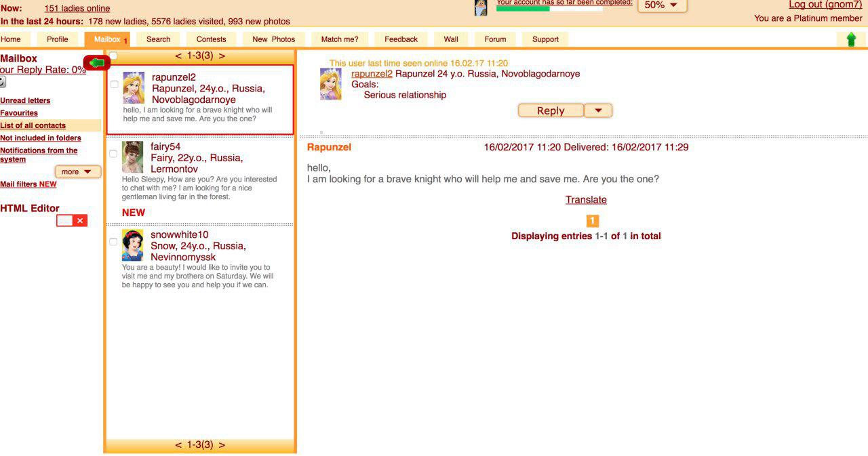Screen dimensions: 868x456
Task: Tick the checkbox next to fairy54
Action: (113, 154)
